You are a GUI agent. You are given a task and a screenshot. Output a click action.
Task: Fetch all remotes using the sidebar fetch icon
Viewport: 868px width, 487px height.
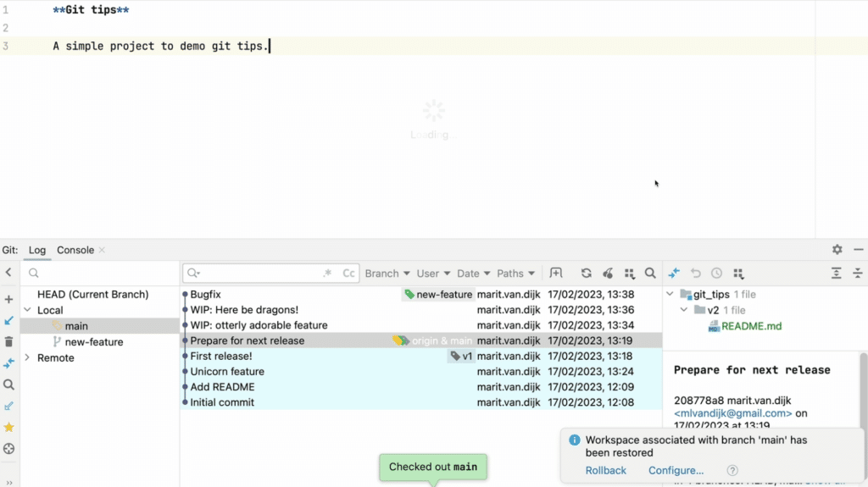(8, 407)
